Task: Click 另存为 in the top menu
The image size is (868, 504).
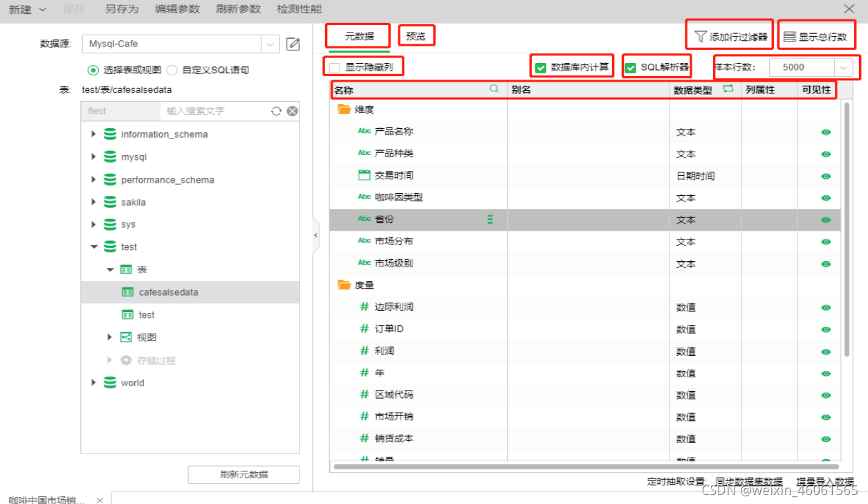Action: pos(122,9)
